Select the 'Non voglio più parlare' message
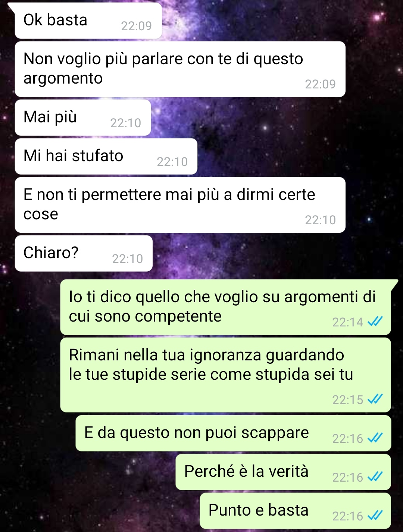The width and height of the screenshot is (403, 532). [180, 69]
